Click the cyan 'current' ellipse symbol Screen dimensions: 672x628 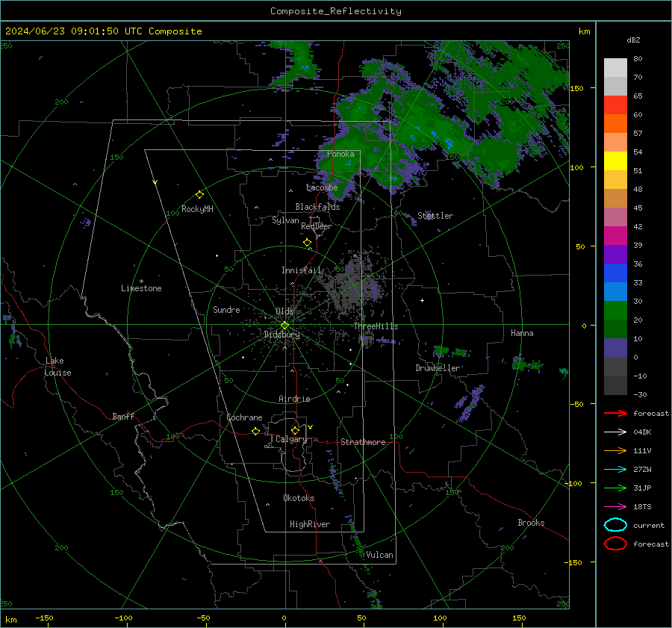(615, 525)
